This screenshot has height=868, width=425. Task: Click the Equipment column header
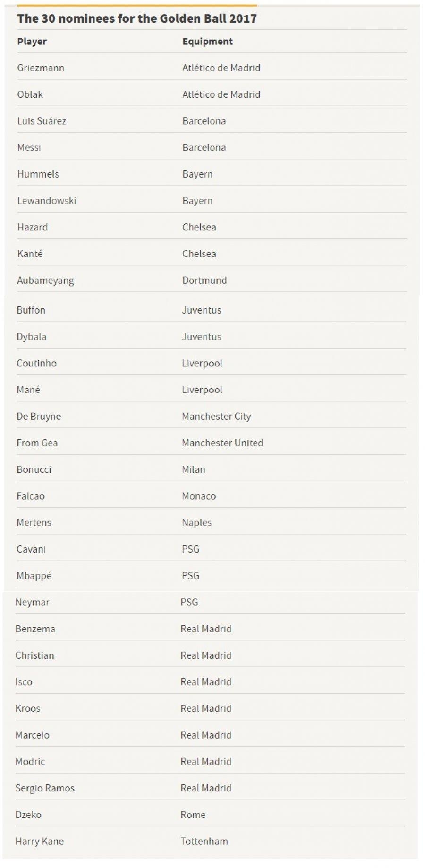pos(207,42)
